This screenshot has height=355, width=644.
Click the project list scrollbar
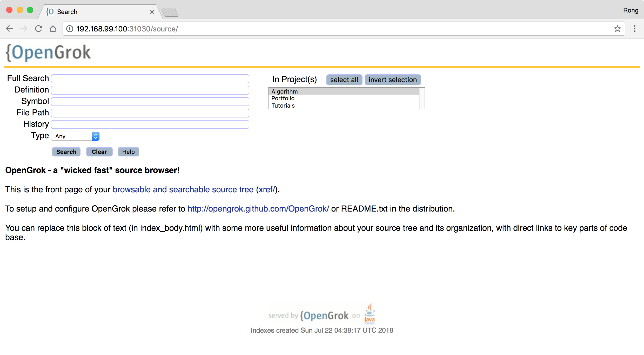pos(422,98)
